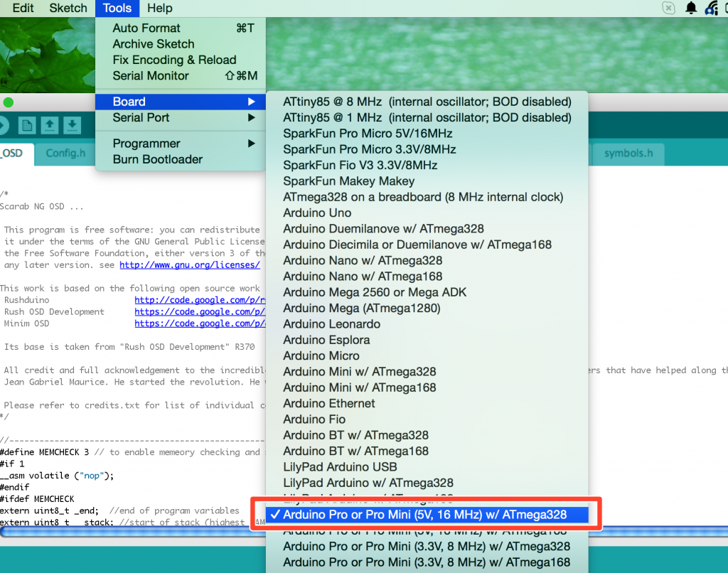Open the gnu.org licenses link

pos(189,264)
